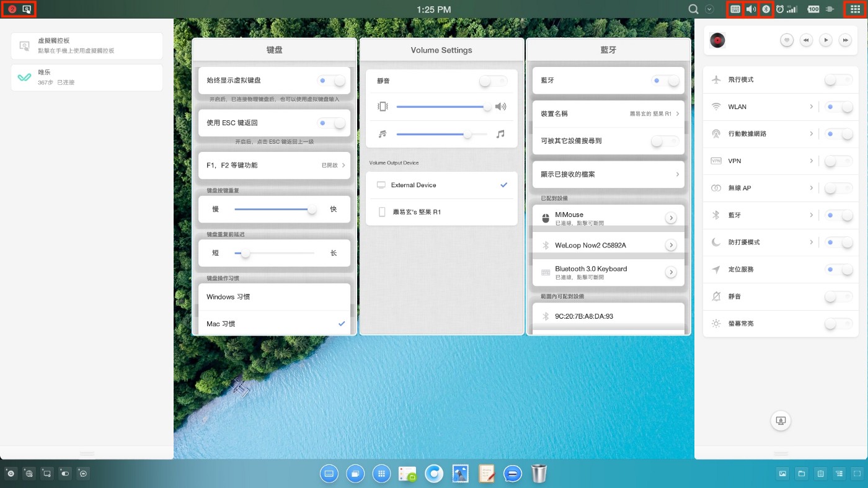Toggle 飛行模式 airplane mode switch
868x488 pixels.
[839, 80]
